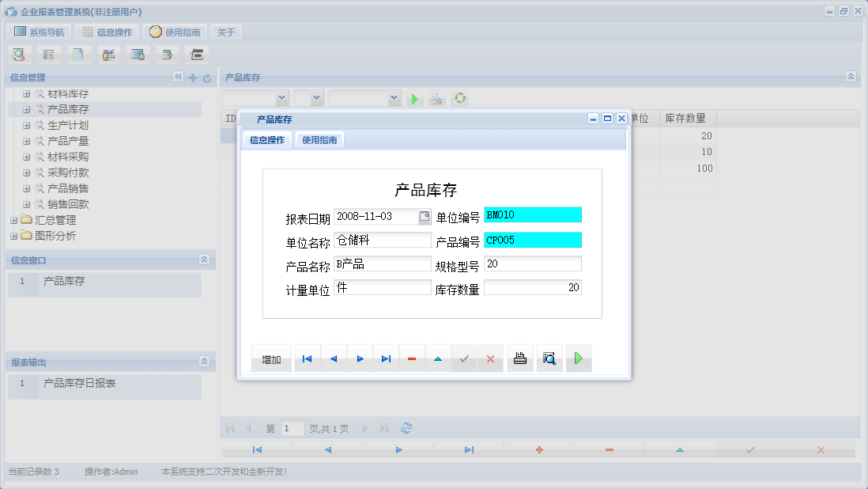Delete record with red minus in dialog
Screen dimensions: 868x489
(412, 359)
